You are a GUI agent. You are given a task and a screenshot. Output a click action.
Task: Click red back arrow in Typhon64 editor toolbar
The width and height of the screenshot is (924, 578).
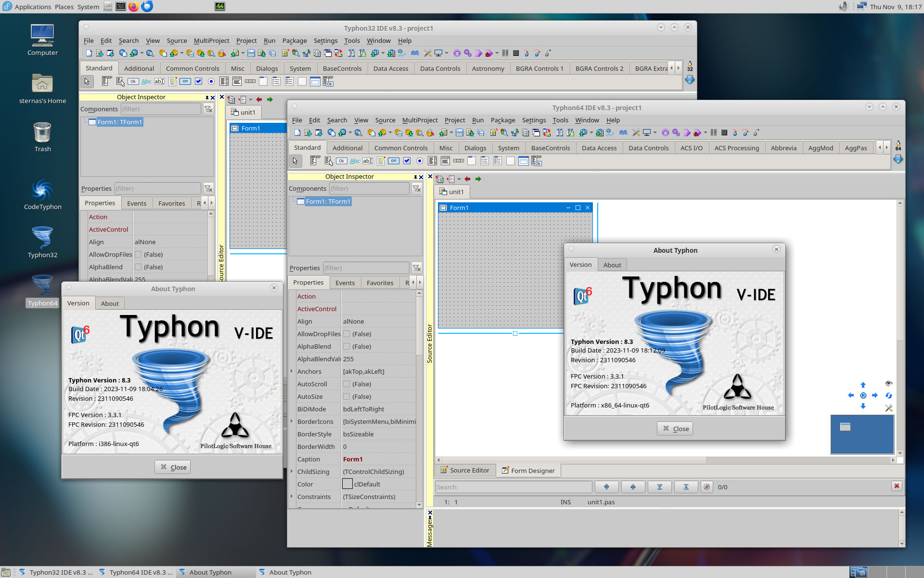pyautogui.click(x=467, y=179)
